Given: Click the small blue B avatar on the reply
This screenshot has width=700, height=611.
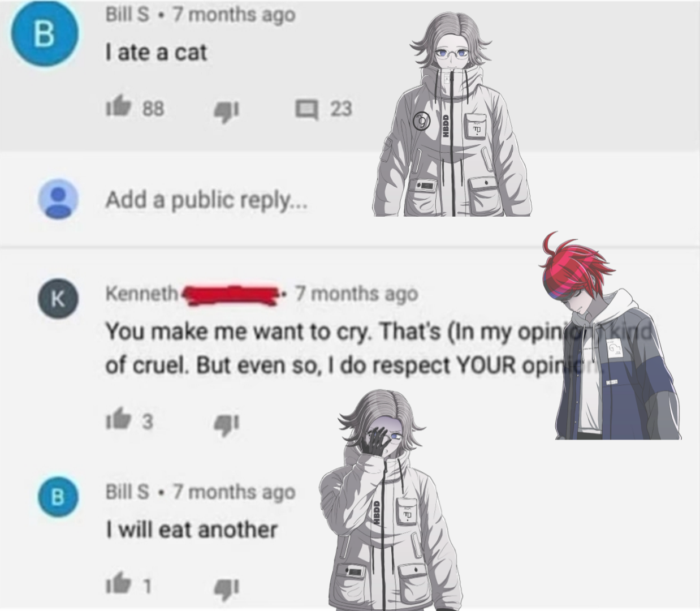Looking at the screenshot, I should point(58,496).
